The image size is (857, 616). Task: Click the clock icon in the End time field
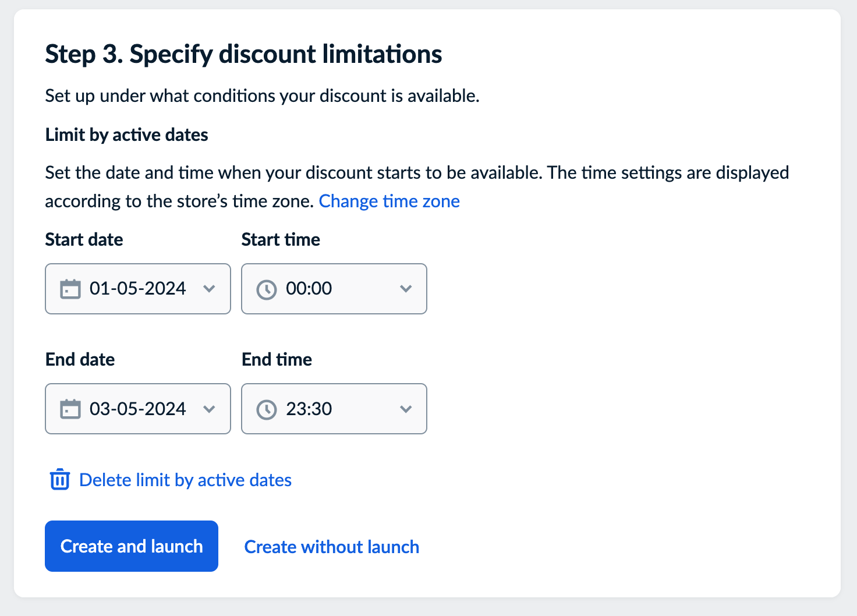267,409
